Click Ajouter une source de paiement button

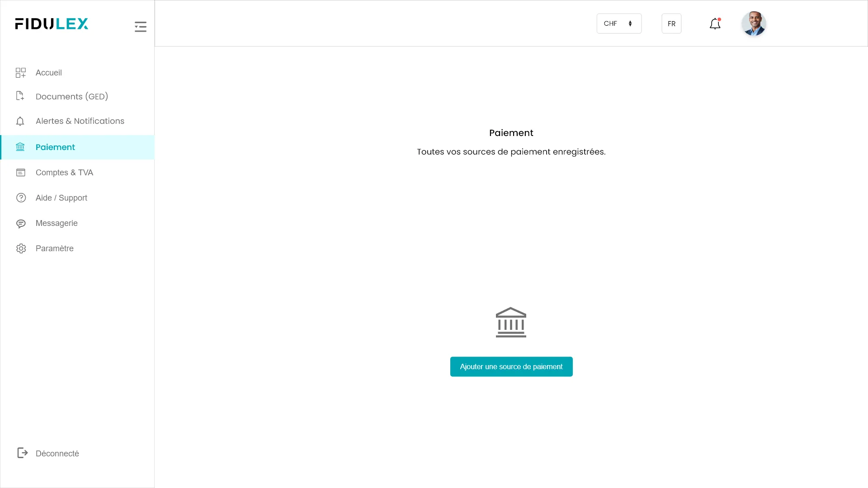[511, 366]
